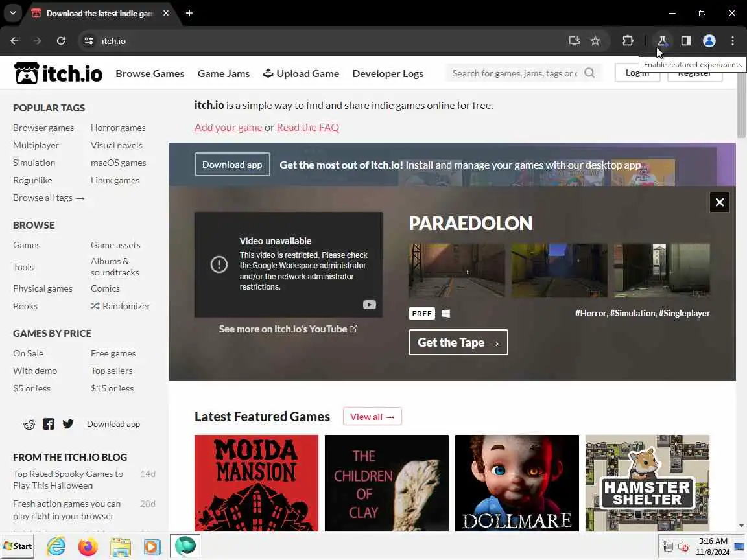The height and width of the screenshot is (560, 747).
Task: Open See more on itch.io's YouTube link
Action: pos(288,329)
